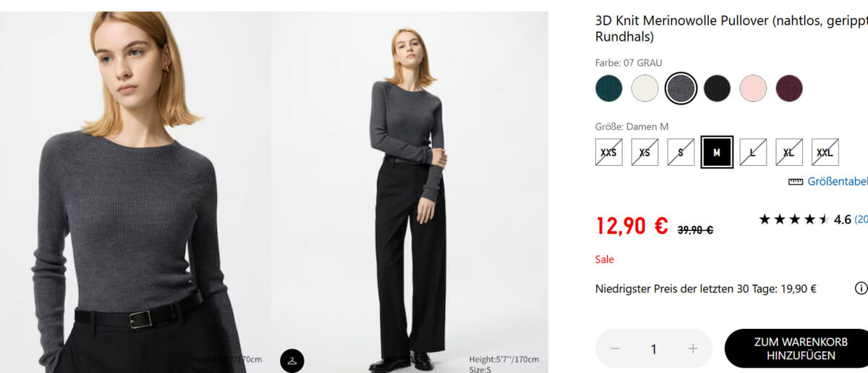
Task: Click the hanger styling icon on photo
Action: 292,360
